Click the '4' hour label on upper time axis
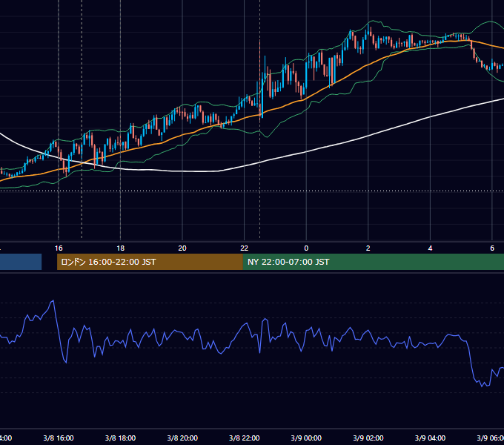 (x=430, y=248)
